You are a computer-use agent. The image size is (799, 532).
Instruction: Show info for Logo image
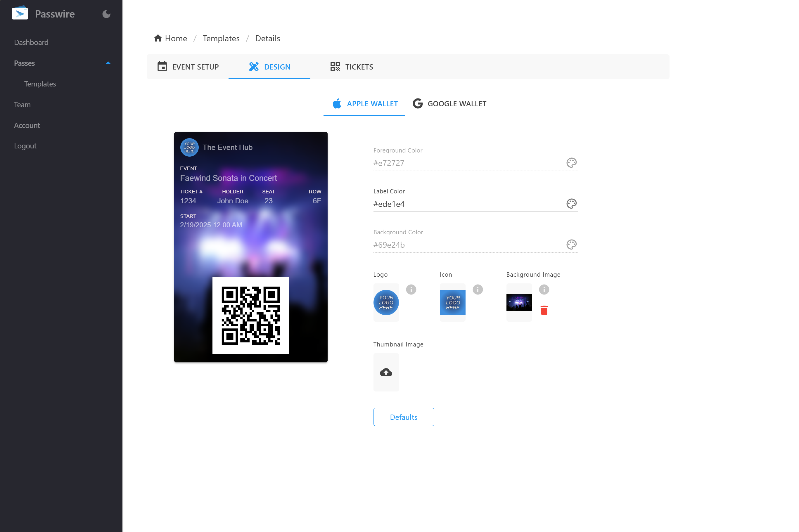[x=411, y=290]
